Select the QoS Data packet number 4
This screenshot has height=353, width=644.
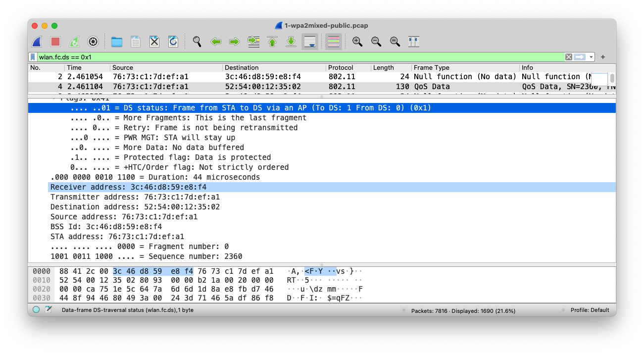click(x=297, y=87)
